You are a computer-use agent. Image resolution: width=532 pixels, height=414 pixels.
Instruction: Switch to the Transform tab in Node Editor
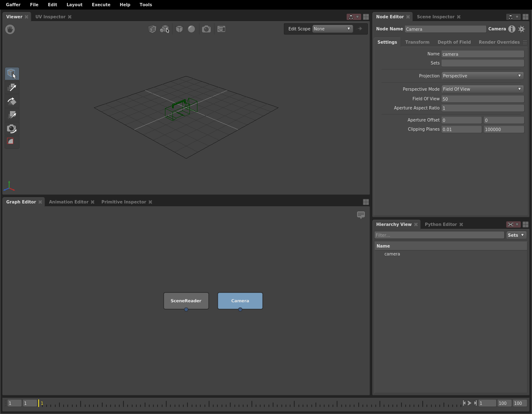click(417, 42)
